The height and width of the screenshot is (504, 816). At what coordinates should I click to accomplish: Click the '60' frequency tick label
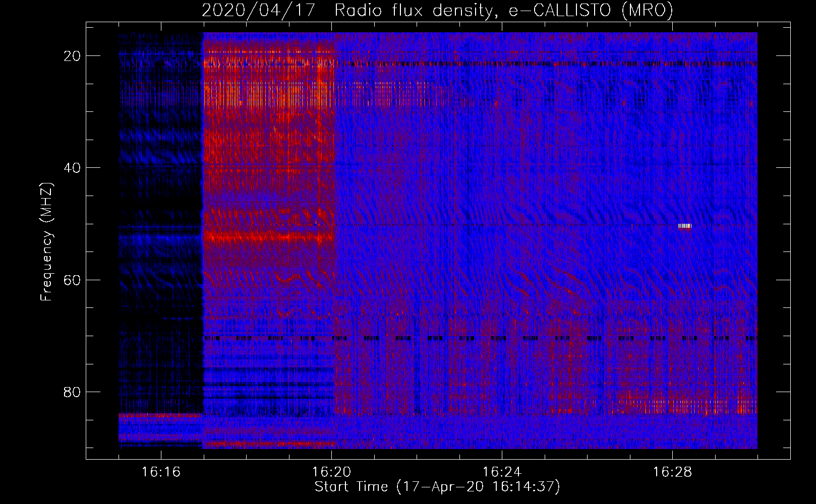(x=72, y=280)
